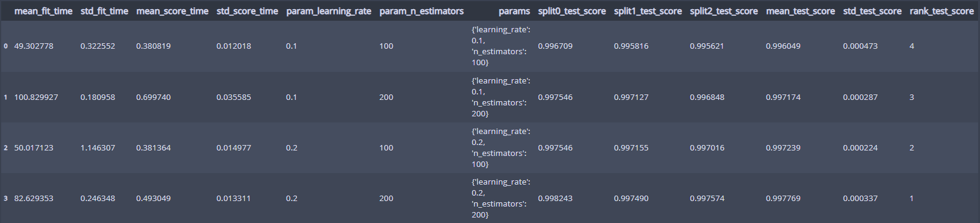Click std_test_score value 0.000224
The height and width of the screenshot is (223, 980).
pyautogui.click(x=860, y=148)
